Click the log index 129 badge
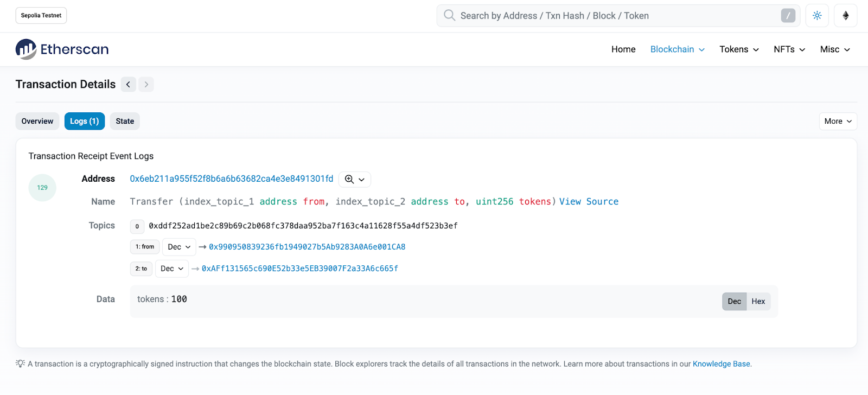The image size is (868, 395). (42, 188)
